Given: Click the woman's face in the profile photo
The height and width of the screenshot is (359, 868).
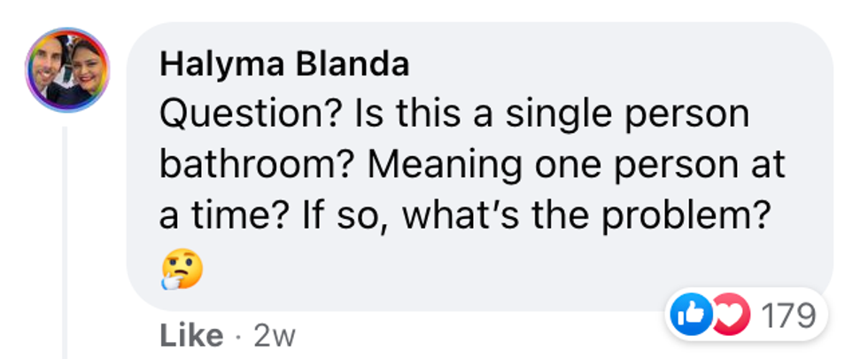Looking at the screenshot, I should 87,73.
